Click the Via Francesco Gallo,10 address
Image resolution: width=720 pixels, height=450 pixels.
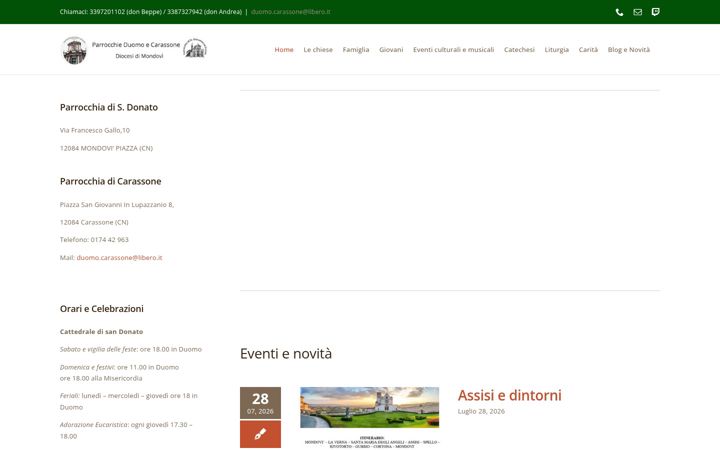coord(95,130)
